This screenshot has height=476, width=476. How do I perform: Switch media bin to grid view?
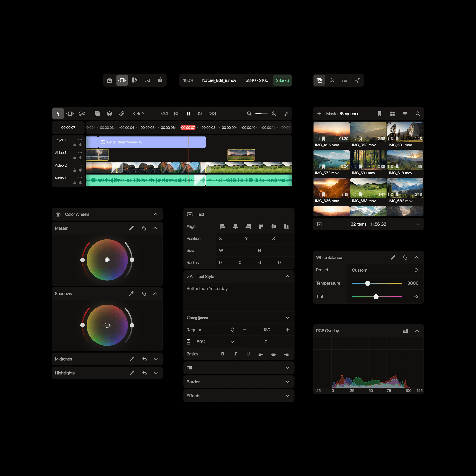point(392,114)
